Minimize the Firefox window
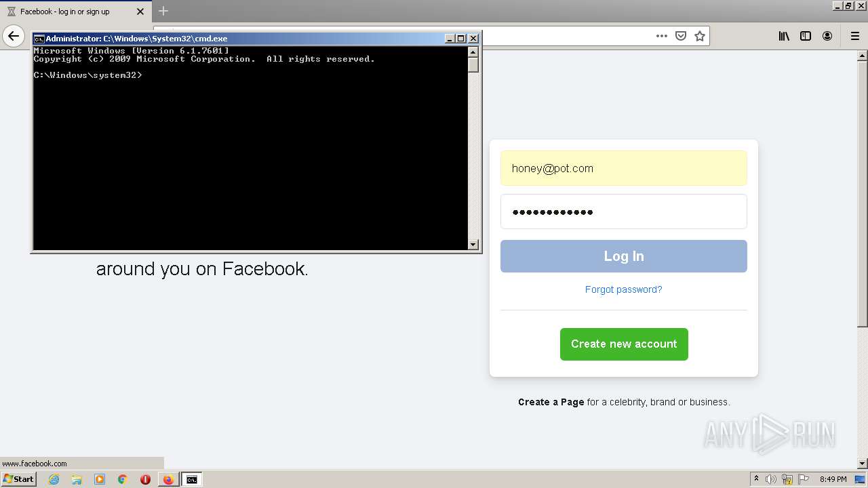The height and width of the screenshot is (488, 868). pos(837,6)
